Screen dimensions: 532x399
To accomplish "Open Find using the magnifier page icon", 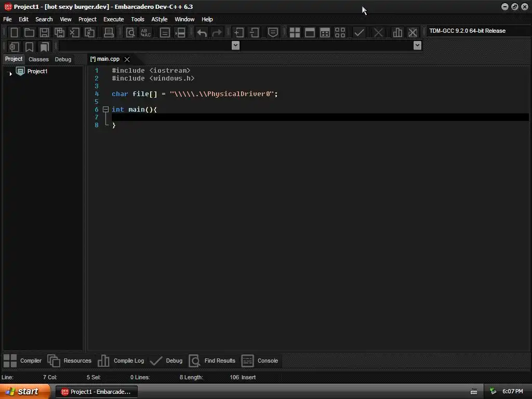I will (130, 33).
